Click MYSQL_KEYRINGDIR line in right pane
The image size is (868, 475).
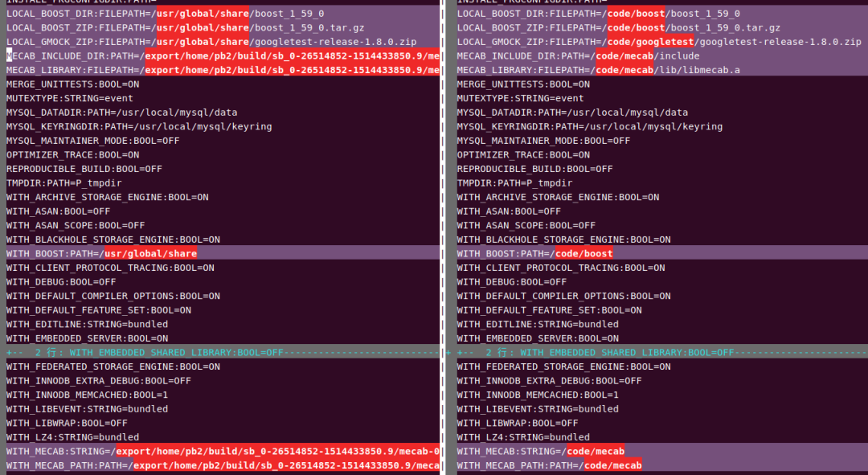tap(590, 127)
